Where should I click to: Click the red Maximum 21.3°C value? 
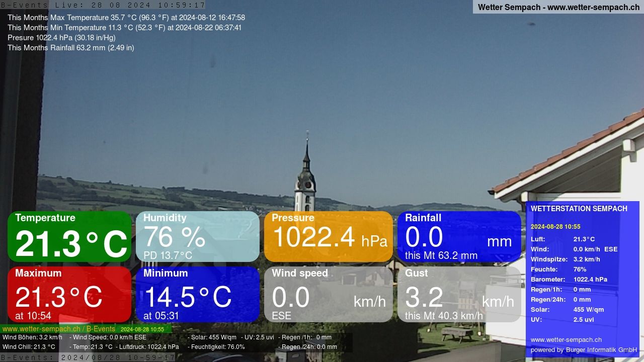pyautogui.click(x=59, y=297)
